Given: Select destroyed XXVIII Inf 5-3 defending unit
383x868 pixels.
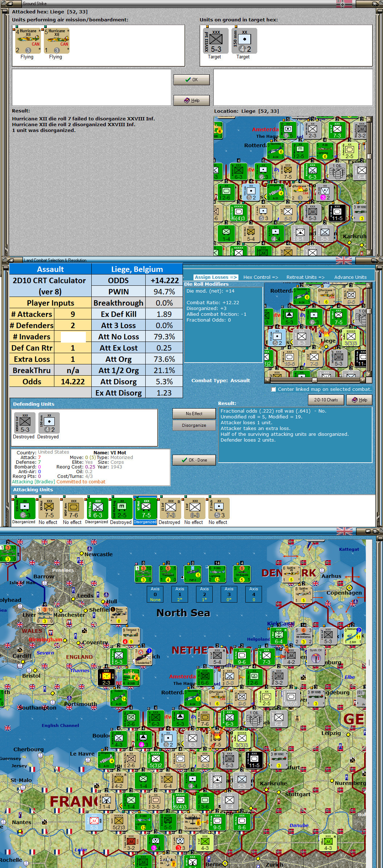Looking at the screenshot, I should [25, 423].
